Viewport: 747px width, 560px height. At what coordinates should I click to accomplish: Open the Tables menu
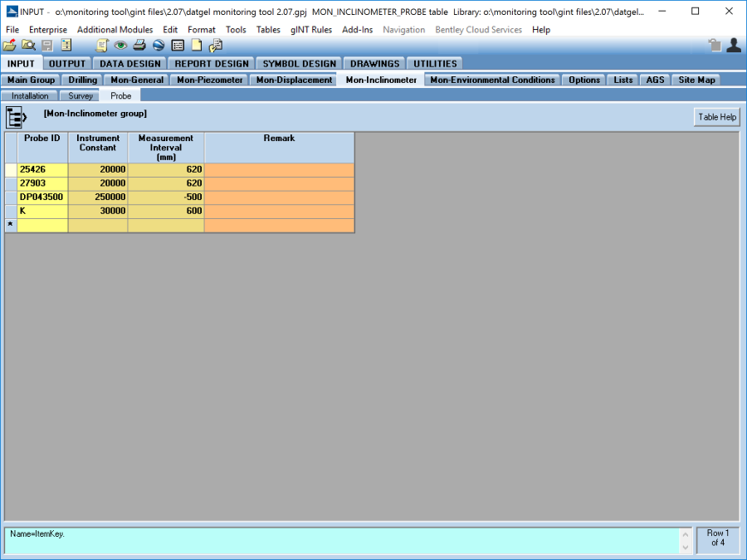[268, 30]
